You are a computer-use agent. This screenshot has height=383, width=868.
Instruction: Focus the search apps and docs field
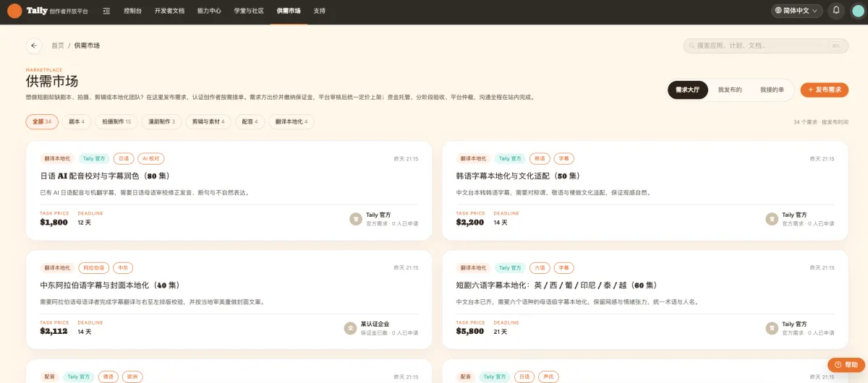coord(766,46)
